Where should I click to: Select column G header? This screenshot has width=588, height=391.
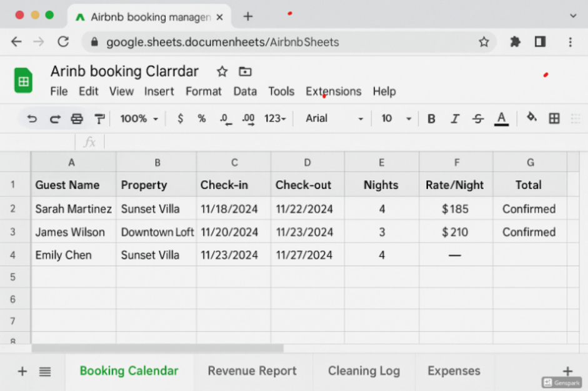[x=530, y=162]
